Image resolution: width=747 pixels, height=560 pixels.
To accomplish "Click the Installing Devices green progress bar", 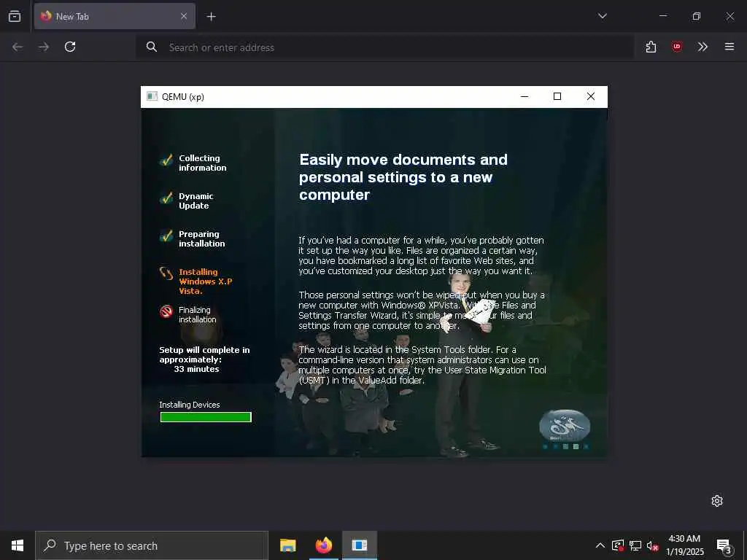I will pyautogui.click(x=206, y=417).
